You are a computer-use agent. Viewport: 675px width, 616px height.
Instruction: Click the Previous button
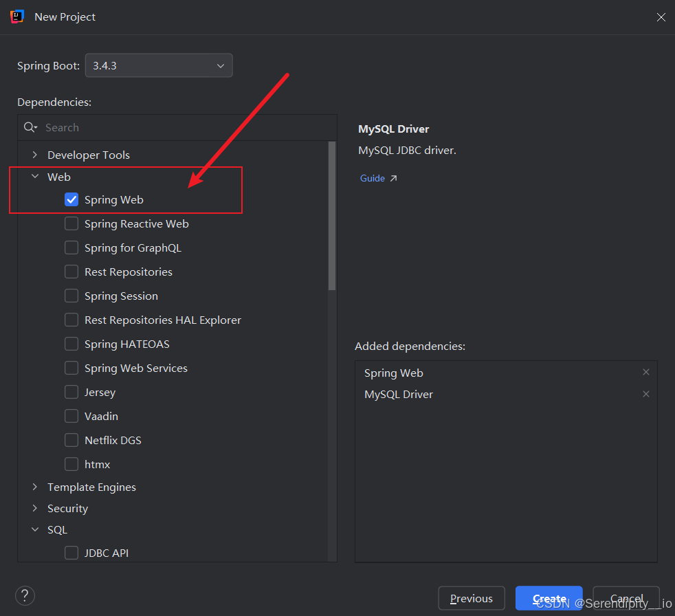pyautogui.click(x=472, y=598)
